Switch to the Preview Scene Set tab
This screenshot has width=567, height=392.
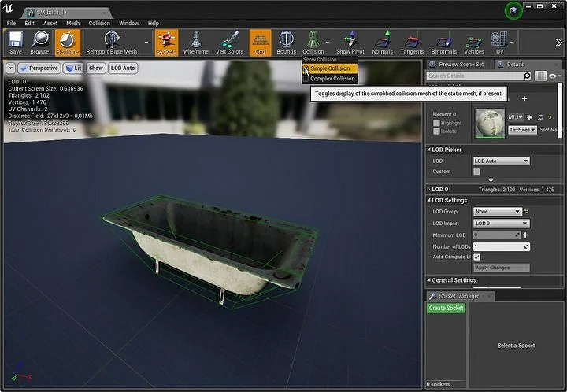tap(461, 65)
